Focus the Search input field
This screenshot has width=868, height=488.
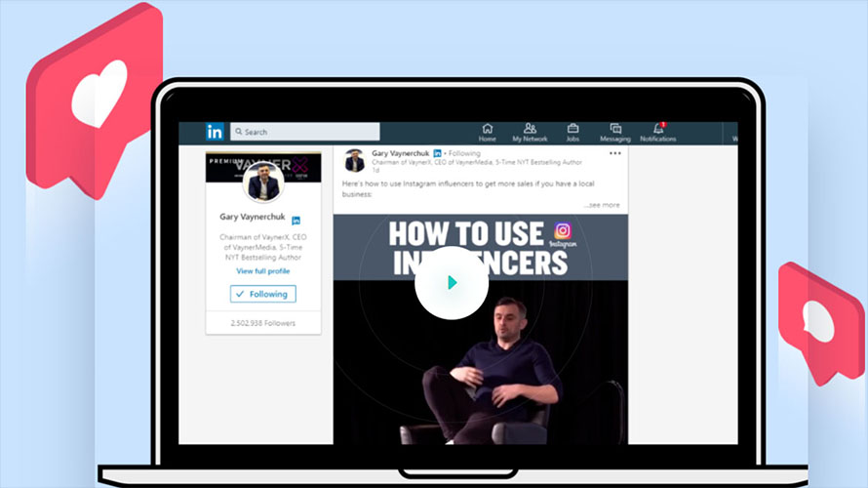pyautogui.click(x=305, y=132)
